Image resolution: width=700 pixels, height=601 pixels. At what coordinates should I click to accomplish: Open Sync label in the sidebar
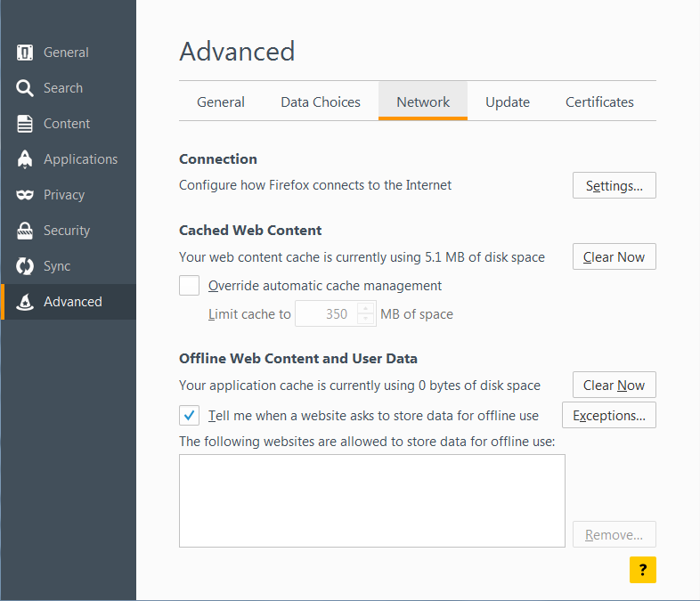57,266
